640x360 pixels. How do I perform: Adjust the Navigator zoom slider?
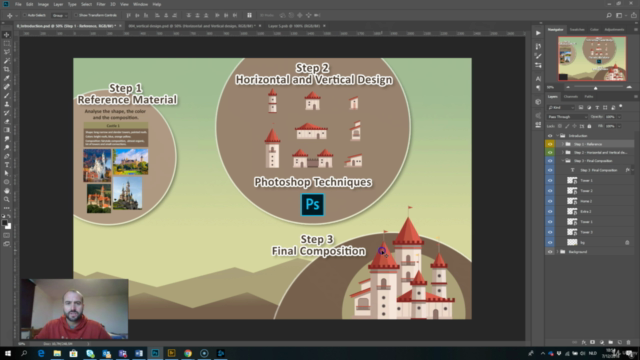(x=596, y=88)
